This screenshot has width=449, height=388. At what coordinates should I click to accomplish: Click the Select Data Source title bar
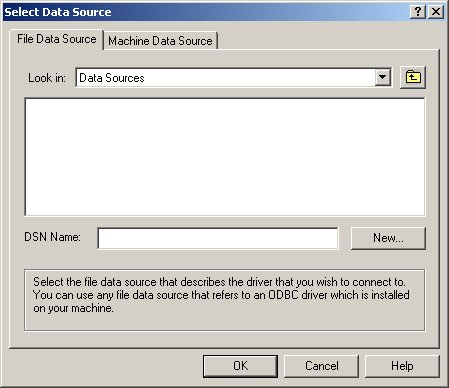[207, 12]
